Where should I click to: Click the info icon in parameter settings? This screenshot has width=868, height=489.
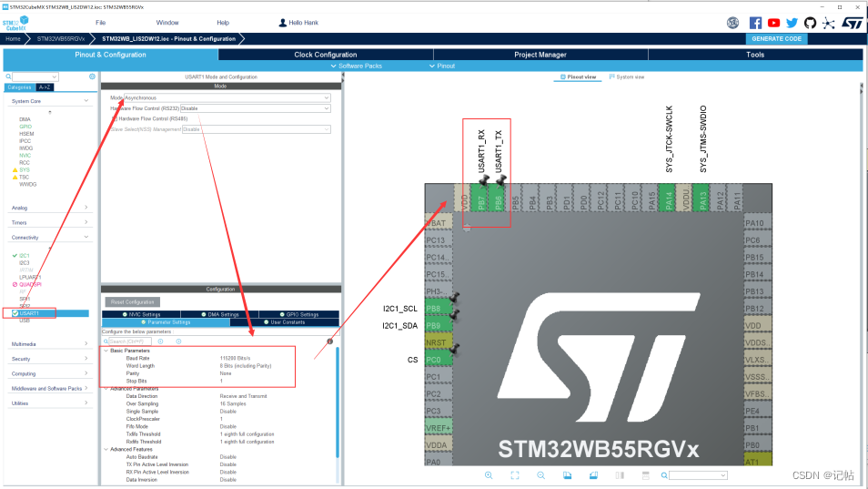tap(330, 341)
